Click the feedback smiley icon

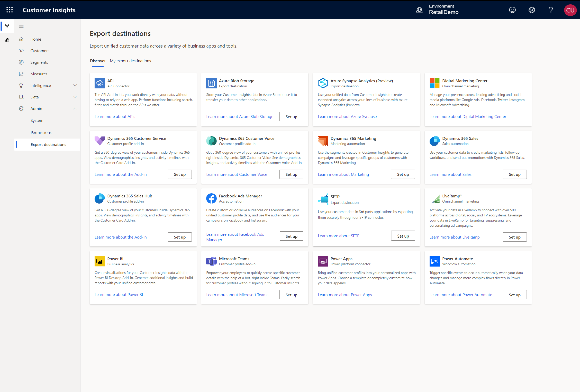[x=512, y=10]
